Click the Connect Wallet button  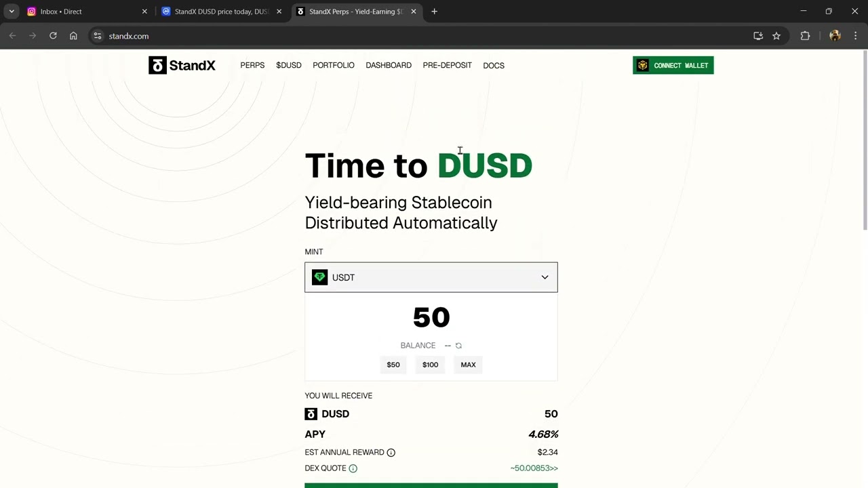click(673, 65)
